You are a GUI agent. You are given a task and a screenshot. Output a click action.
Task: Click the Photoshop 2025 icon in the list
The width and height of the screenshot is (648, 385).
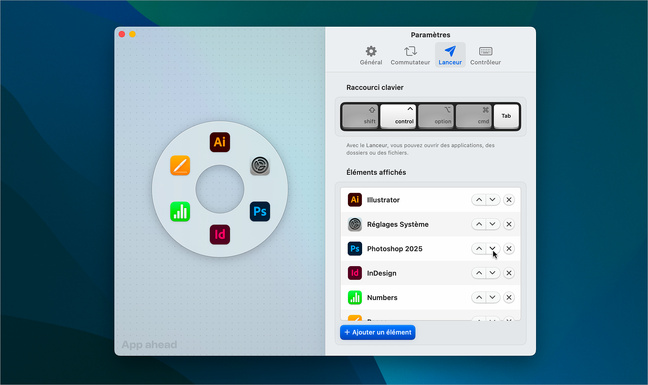click(x=355, y=249)
